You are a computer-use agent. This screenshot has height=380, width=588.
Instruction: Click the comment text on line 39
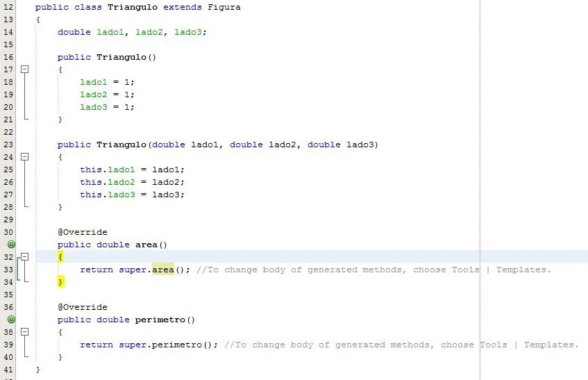[x=401, y=345]
